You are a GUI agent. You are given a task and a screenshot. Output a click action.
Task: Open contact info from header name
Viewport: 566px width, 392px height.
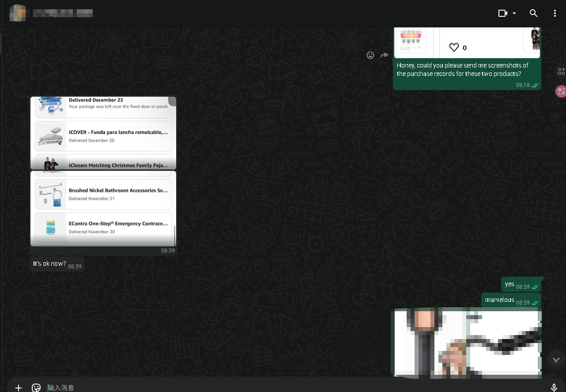63,13
